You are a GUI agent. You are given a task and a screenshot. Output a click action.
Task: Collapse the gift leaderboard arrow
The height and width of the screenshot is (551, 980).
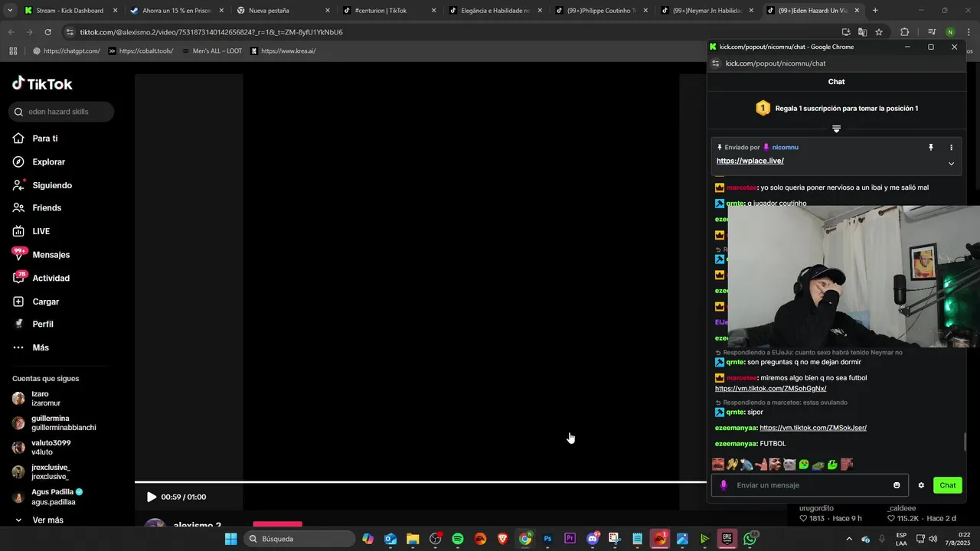(836, 129)
